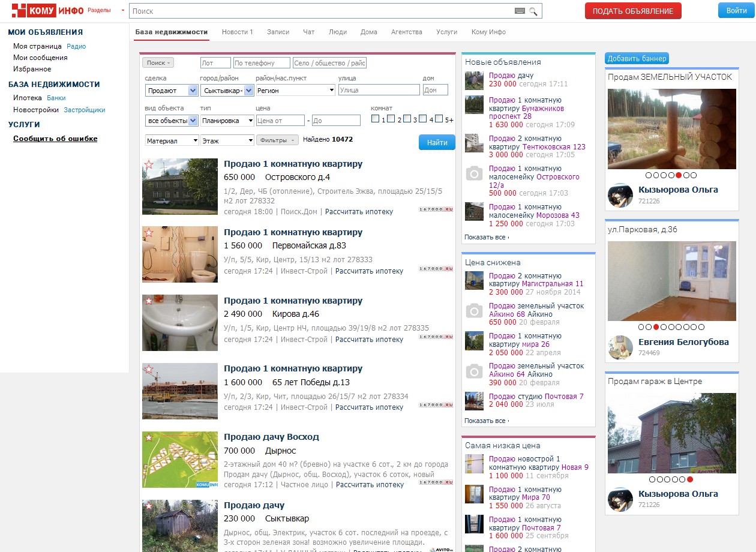Image resolution: width=756 pixels, height=552 pixels.
Task: Select first dot in ЗЕМЕЛЬНЫЙ УЧАСТОК banner slider
Action: (648, 175)
